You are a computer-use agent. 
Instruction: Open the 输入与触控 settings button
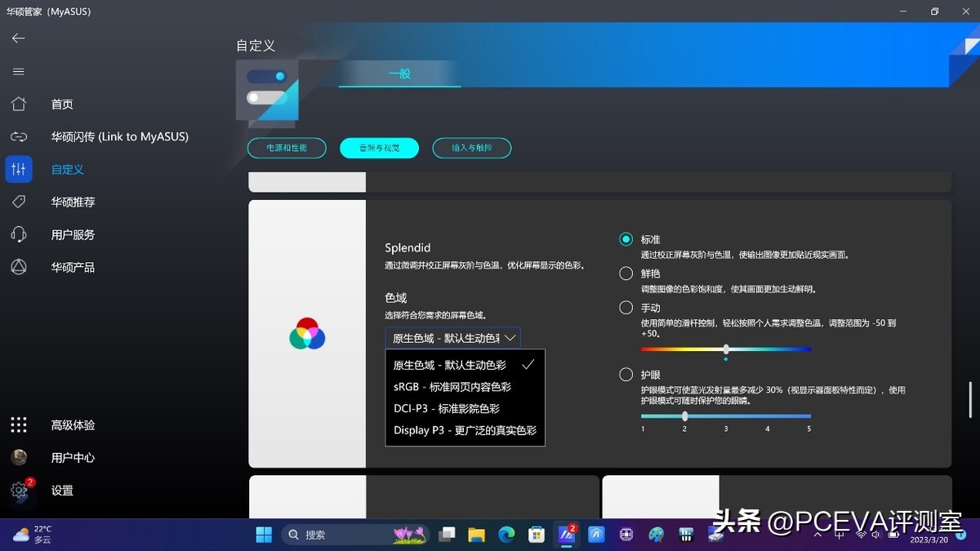click(471, 148)
